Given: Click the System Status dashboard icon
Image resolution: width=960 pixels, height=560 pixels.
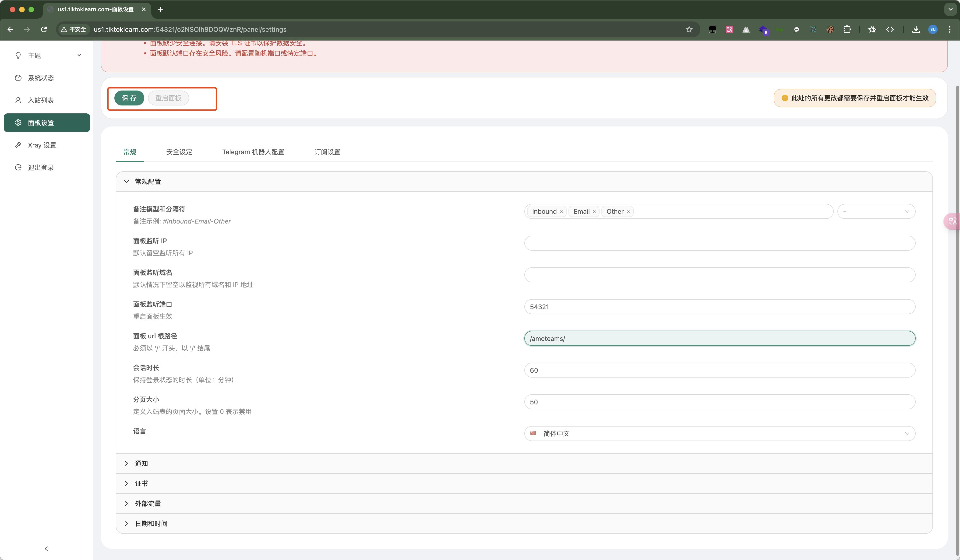Looking at the screenshot, I should [18, 78].
